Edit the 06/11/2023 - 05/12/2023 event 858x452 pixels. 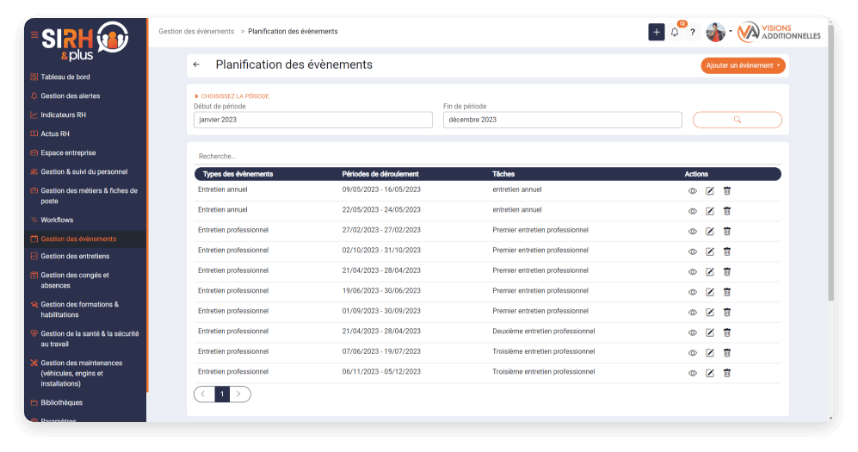pos(710,373)
